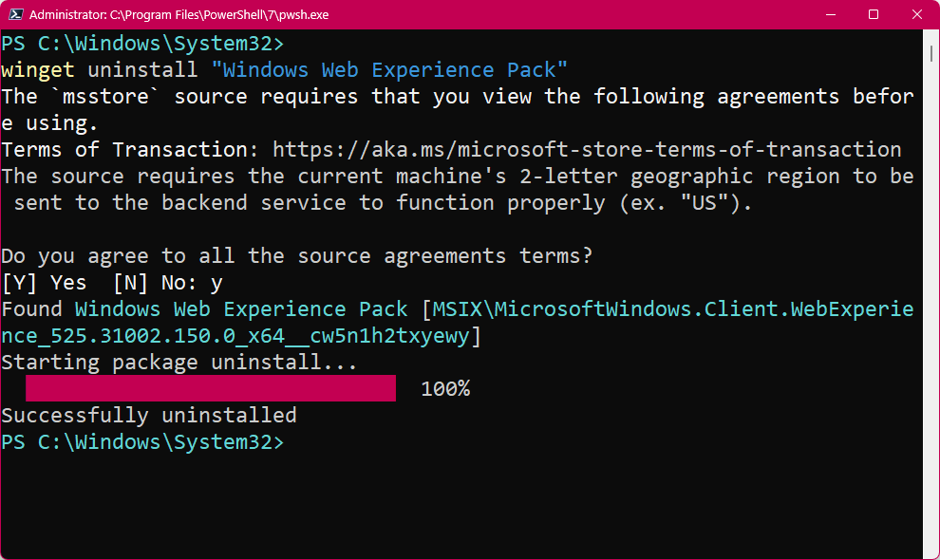
Task: Open the microsoft-store-terms-of-transaction URL
Action: [x=587, y=150]
